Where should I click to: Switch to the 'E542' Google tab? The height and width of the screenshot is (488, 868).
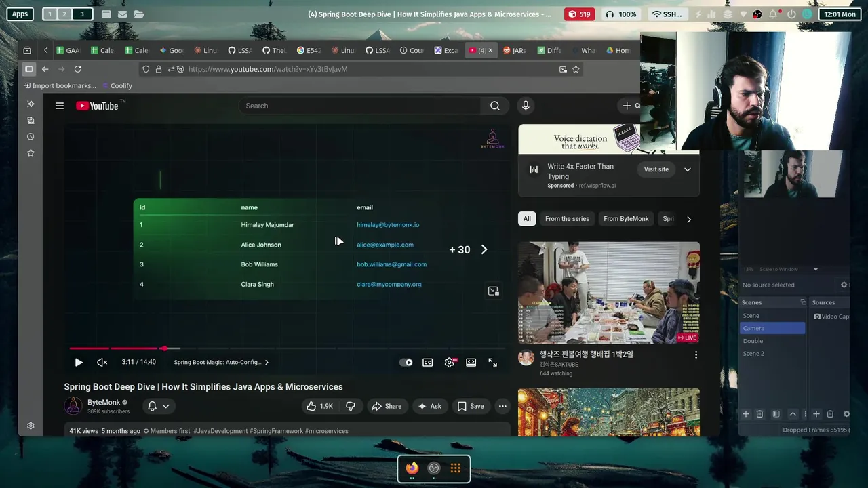click(309, 50)
